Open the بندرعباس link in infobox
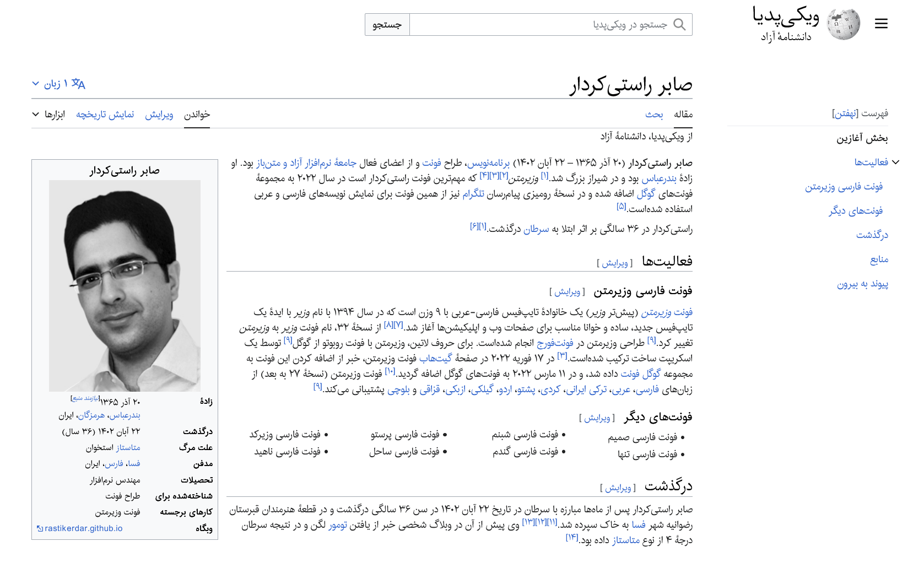This screenshot has width=924, height=563. coord(125,415)
